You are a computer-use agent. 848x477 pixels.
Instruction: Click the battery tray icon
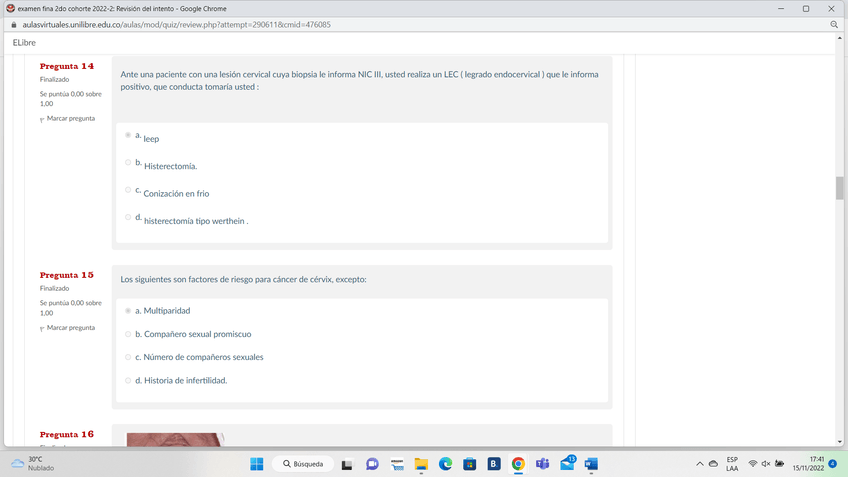pyautogui.click(x=779, y=464)
